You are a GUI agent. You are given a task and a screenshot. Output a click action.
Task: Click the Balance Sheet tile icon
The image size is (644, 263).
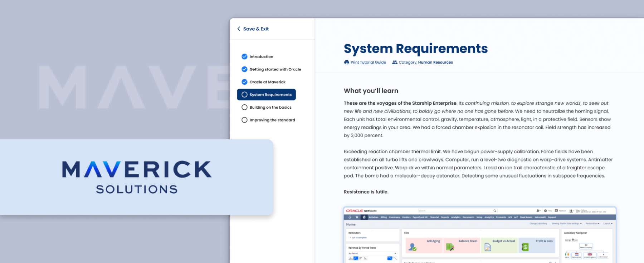pyautogui.click(x=450, y=247)
